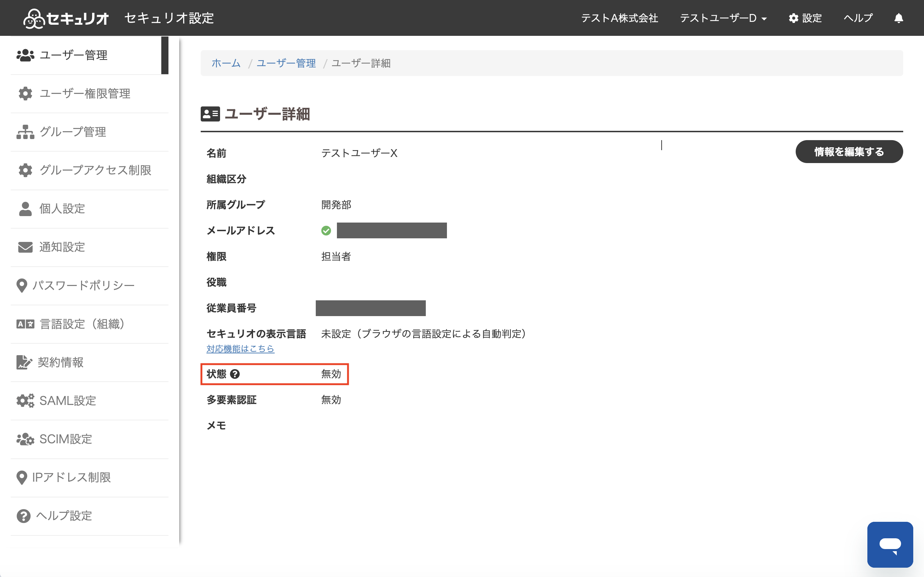Open グループアクセス制限 in the sidebar

tap(89, 170)
